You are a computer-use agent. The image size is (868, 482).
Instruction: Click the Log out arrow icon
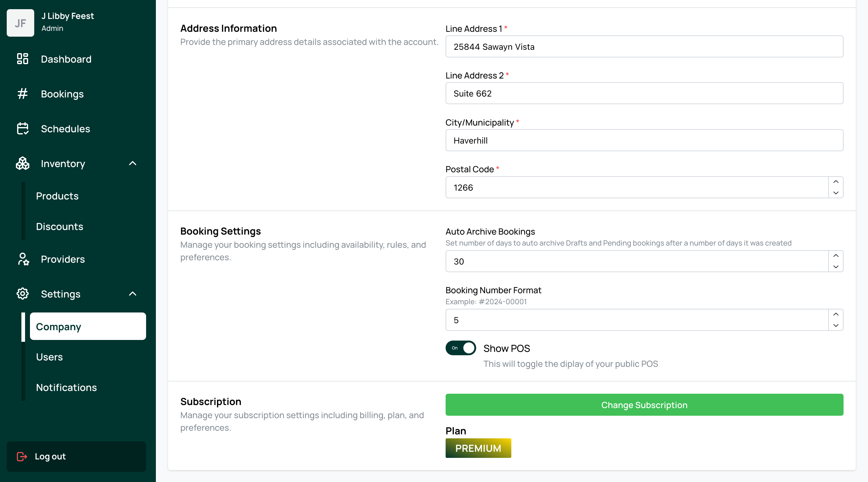[x=22, y=456]
